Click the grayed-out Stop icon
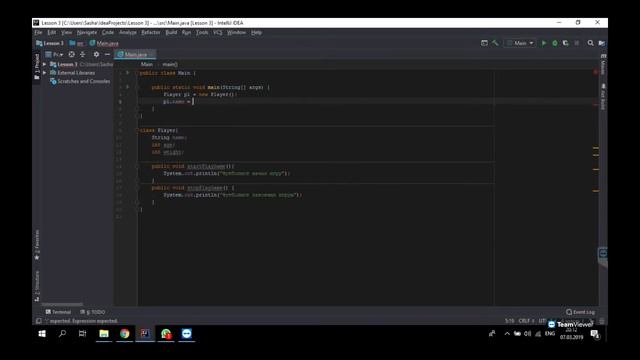This screenshot has width=640, height=360. (x=576, y=43)
